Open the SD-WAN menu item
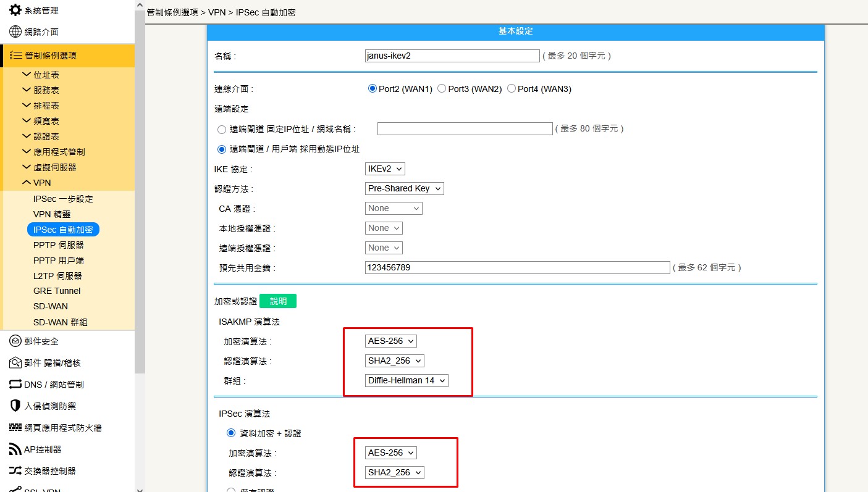This screenshot has width=868, height=492. [x=51, y=306]
